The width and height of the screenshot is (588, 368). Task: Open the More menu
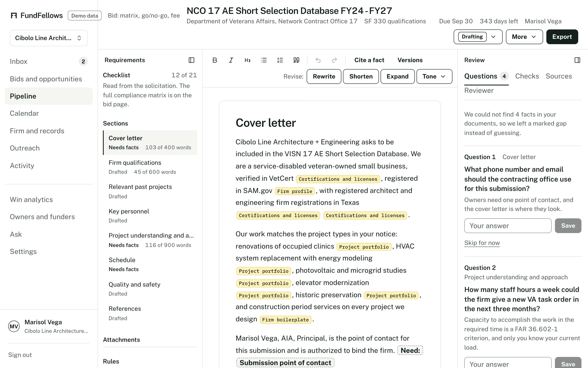[524, 37]
